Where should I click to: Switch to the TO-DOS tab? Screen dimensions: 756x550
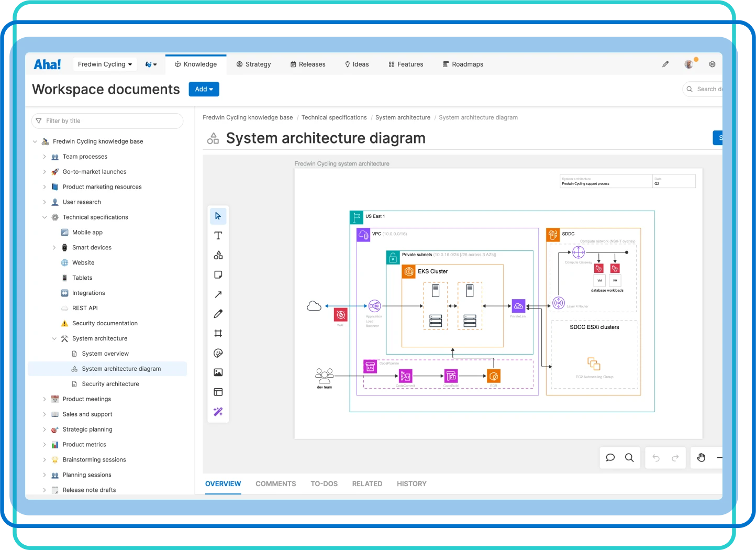[324, 484]
